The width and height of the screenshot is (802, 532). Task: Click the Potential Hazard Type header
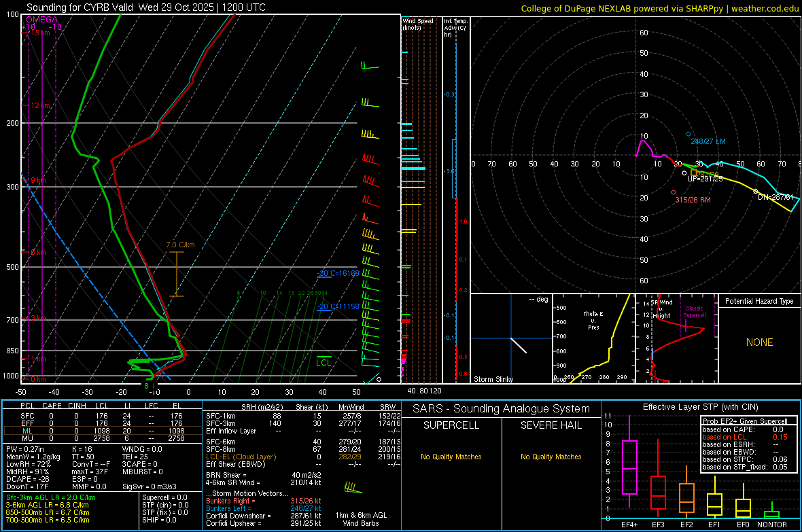coord(759,301)
